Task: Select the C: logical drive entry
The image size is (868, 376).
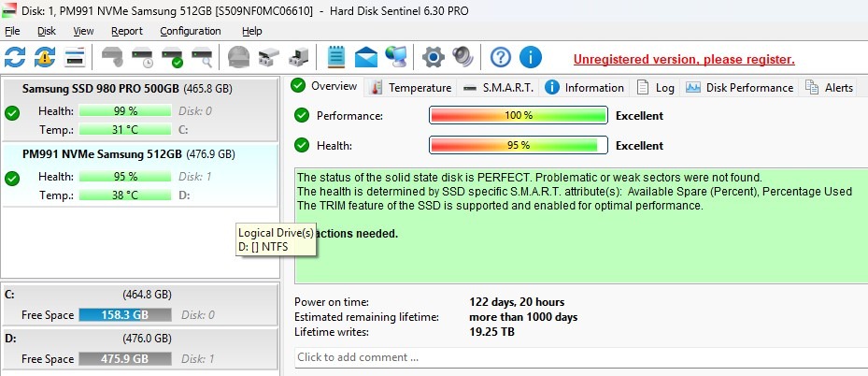Action: (x=139, y=305)
